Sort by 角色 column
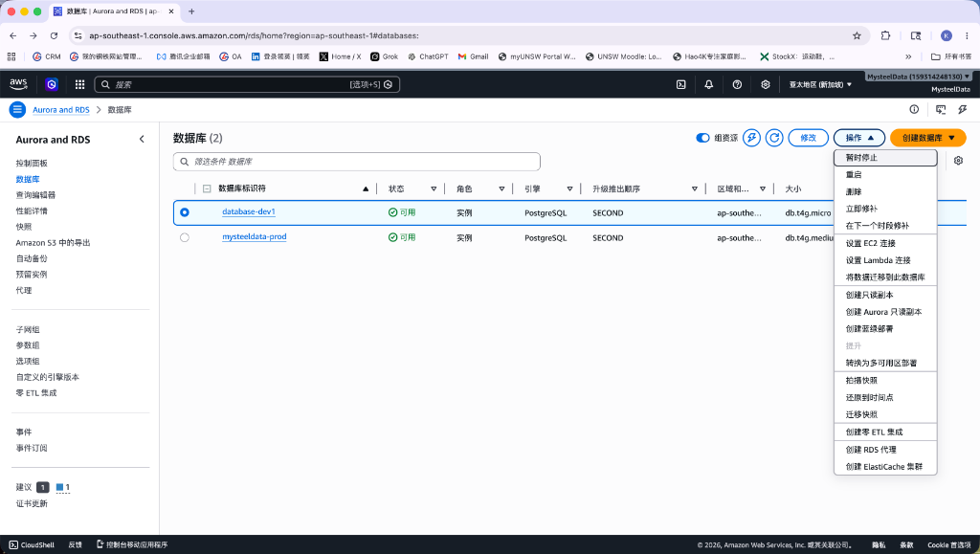Viewport: 980px width, 554px height. 501,188
